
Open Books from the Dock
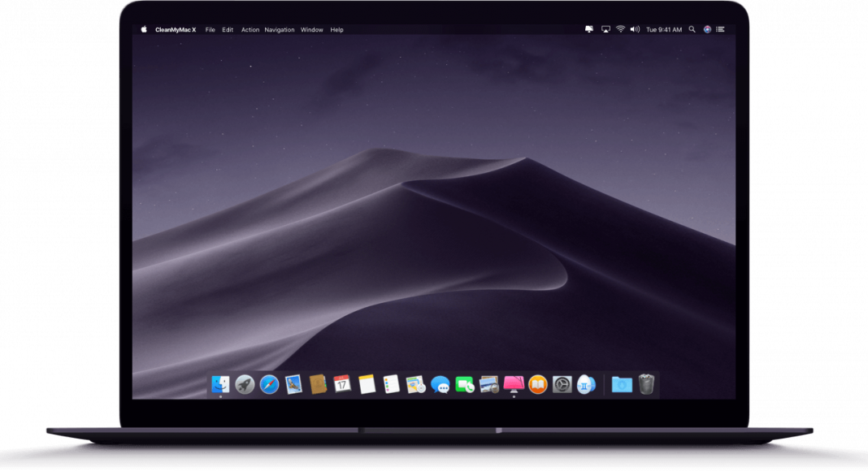537,384
